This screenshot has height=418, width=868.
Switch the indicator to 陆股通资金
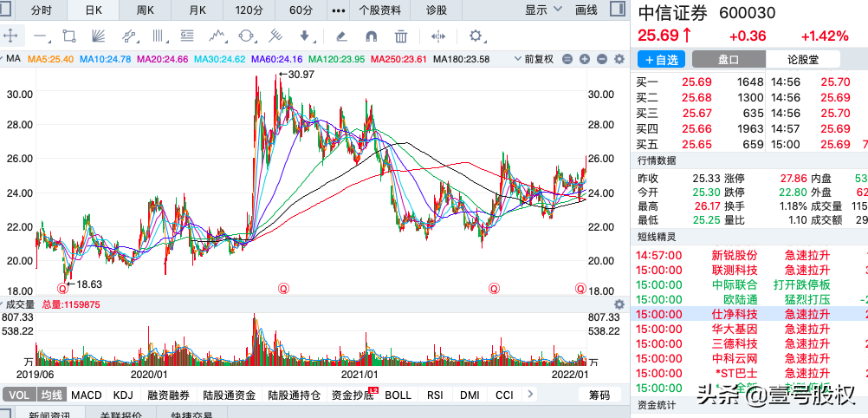click(x=229, y=395)
